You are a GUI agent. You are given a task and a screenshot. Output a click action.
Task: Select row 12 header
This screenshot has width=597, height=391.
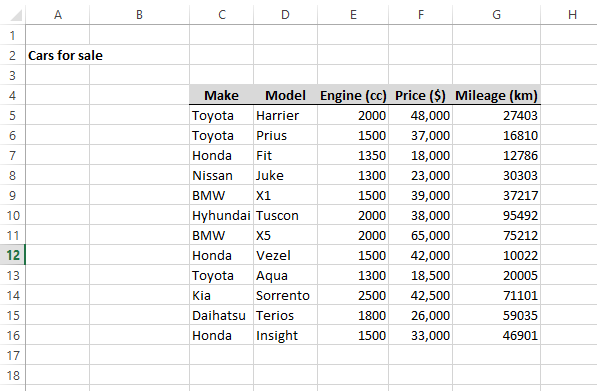pos(13,255)
